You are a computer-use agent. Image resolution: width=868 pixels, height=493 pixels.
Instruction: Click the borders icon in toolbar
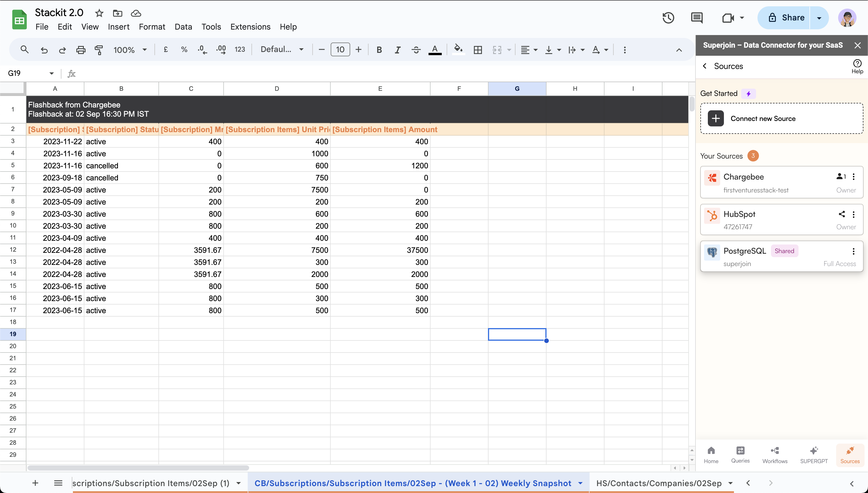click(478, 50)
